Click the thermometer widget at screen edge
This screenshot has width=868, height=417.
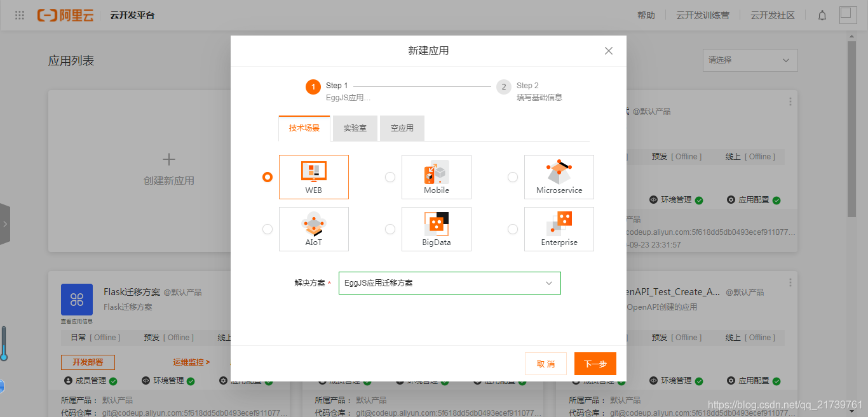[x=4, y=344]
